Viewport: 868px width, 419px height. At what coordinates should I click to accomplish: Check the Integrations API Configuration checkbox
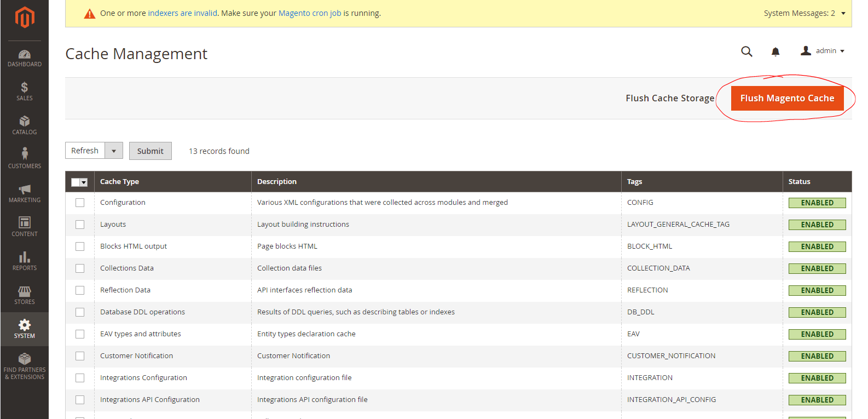(80, 400)
